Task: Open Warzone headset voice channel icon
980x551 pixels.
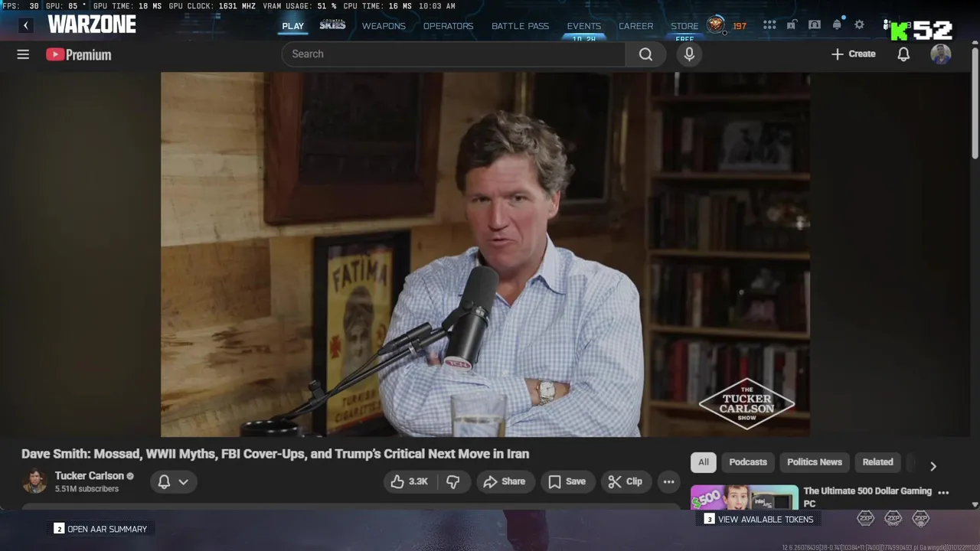Action: point(815,25)
